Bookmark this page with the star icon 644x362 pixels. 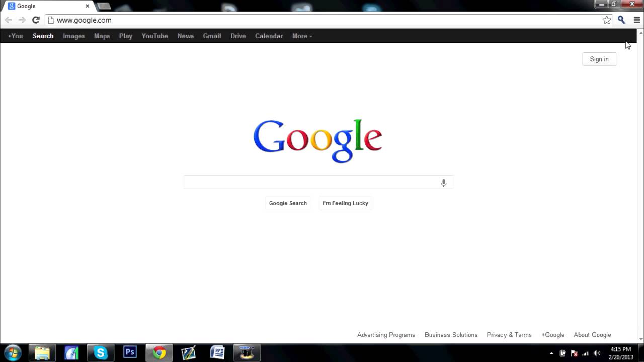(607, 20)
